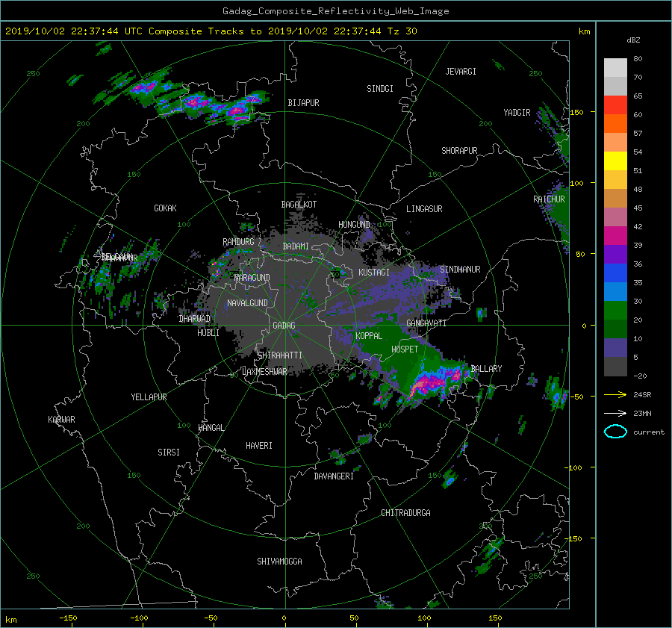Click the SHORAPUR city label
672x628 pixels.
pos(459,151)
